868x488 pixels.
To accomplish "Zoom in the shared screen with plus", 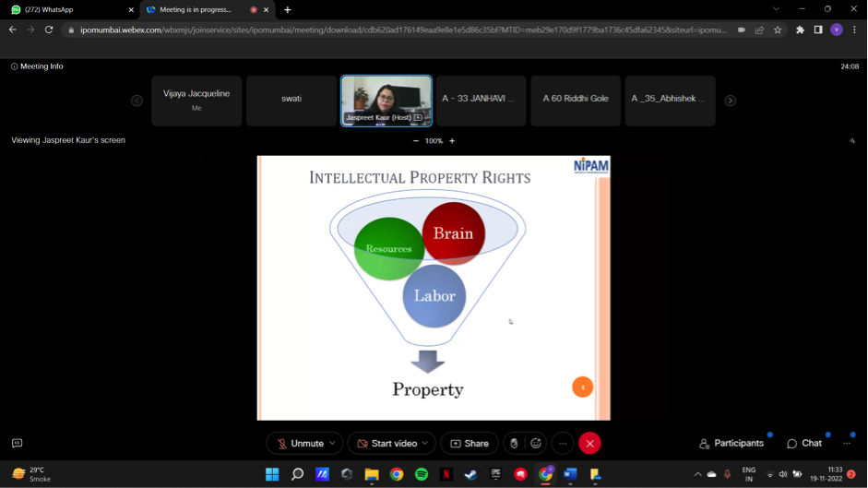I will coord(452,141).
